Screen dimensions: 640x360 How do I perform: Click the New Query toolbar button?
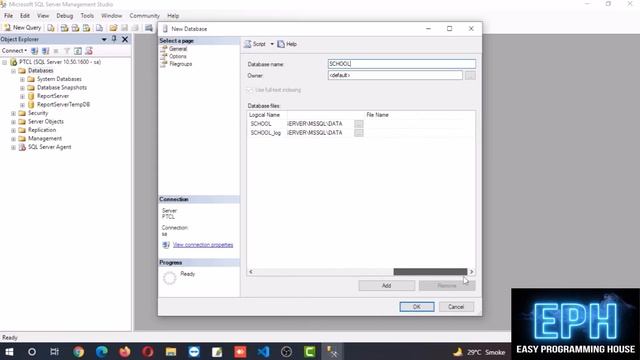[x=23, y=28]
